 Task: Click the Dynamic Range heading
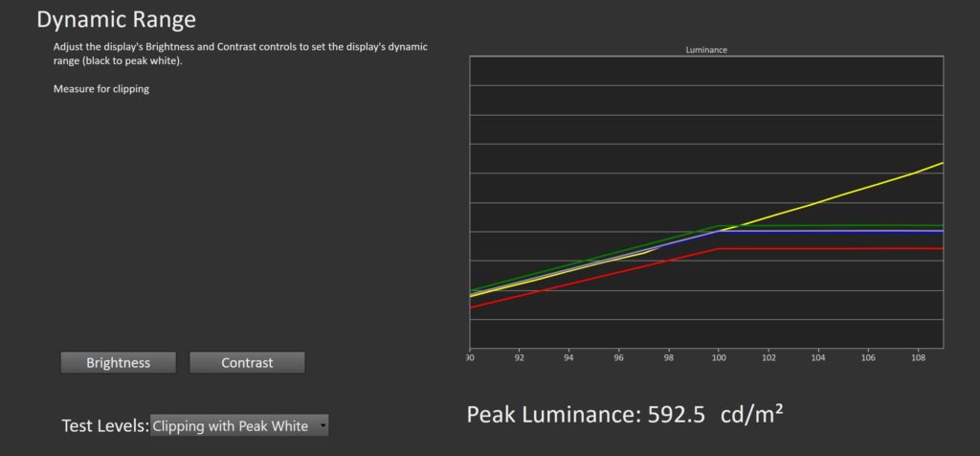point(116,19)
